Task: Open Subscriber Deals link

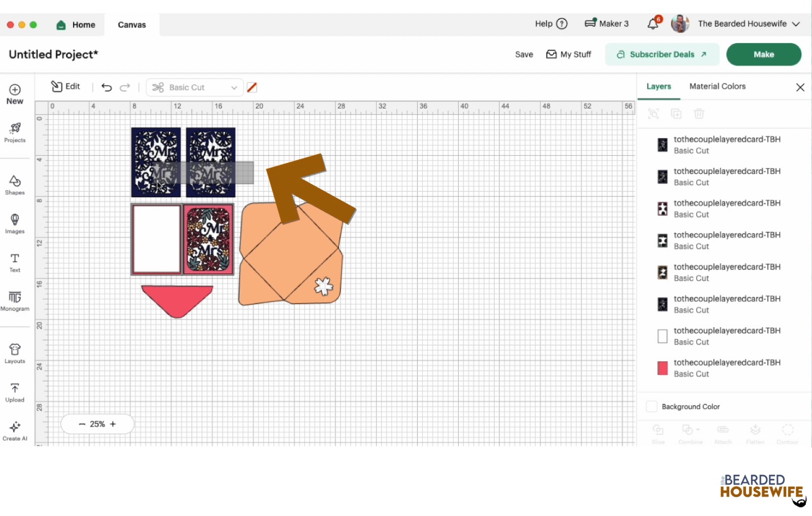Action: [x=662, y=54]
